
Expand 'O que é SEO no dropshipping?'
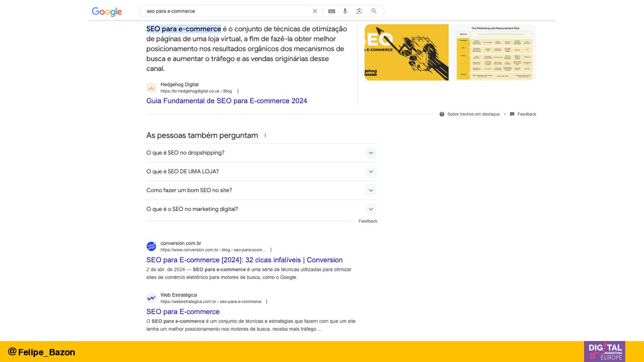(x=262, y=153)
